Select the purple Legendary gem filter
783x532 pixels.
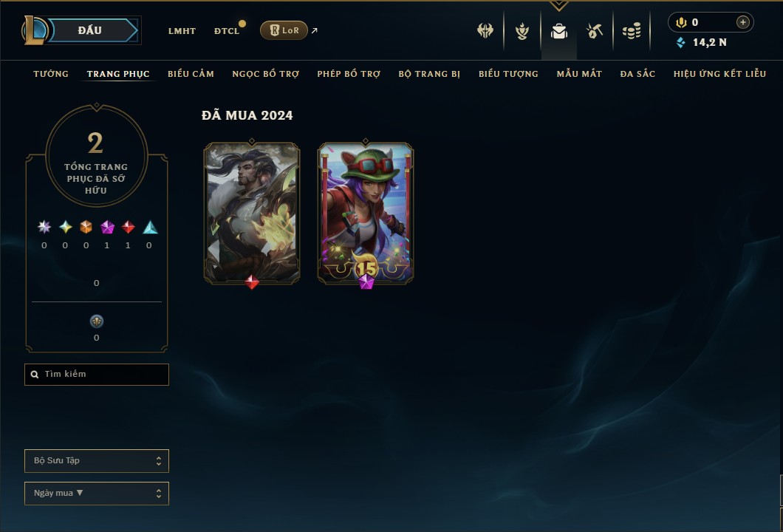coord(107,228)
